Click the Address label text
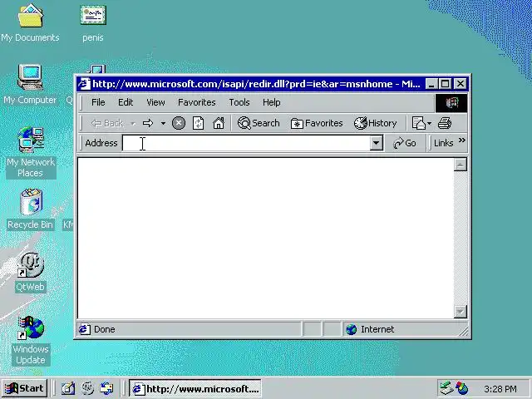 (101, 143)
